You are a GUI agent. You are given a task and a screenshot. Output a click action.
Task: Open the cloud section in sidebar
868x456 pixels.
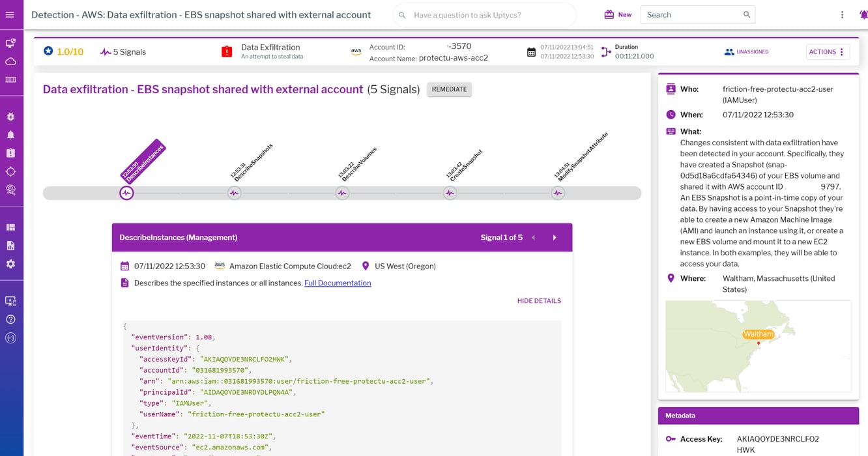point(10,61)
